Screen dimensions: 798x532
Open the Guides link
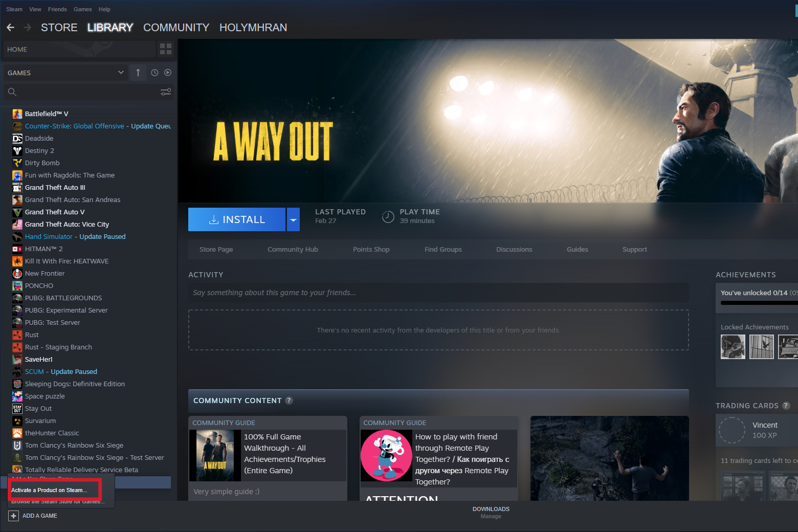(578, 250)
